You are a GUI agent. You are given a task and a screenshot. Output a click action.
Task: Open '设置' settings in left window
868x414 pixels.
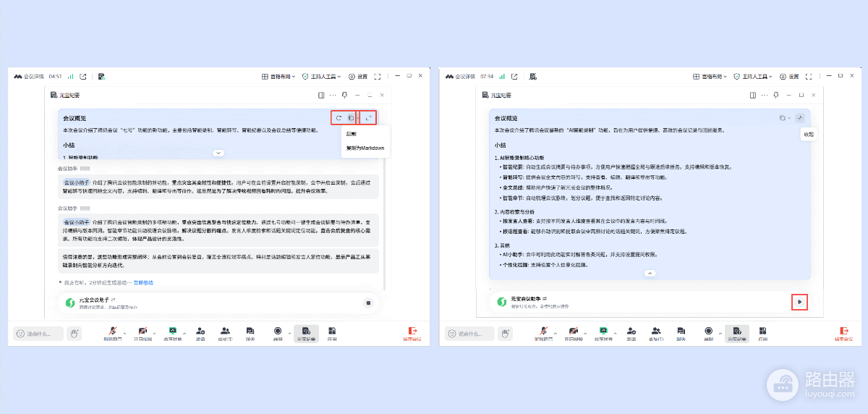358,76
